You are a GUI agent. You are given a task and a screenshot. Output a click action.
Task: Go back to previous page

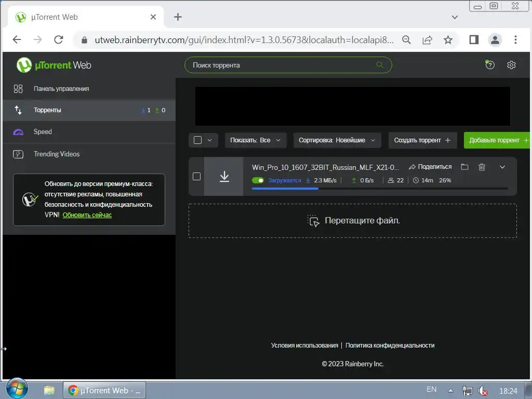click(17, 39)
